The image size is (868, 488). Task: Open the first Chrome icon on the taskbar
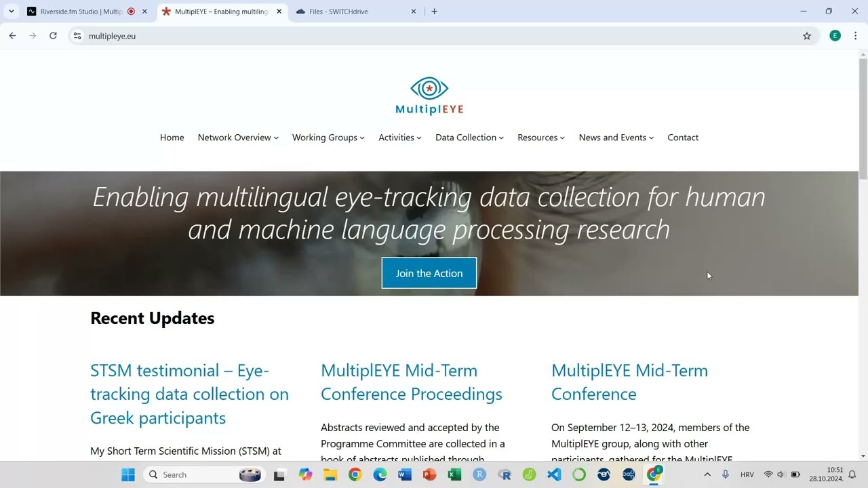point(355,474)
